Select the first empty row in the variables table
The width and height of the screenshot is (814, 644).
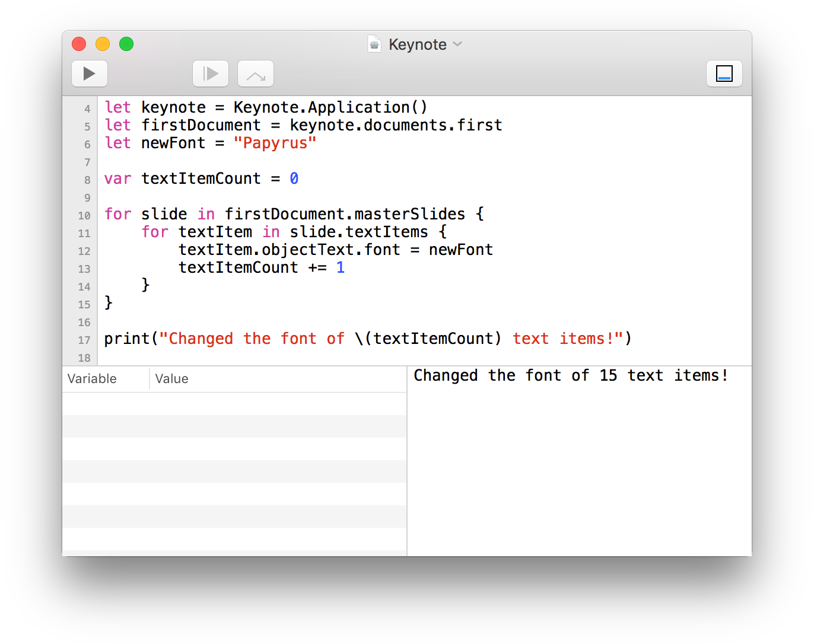pos(234,404)
